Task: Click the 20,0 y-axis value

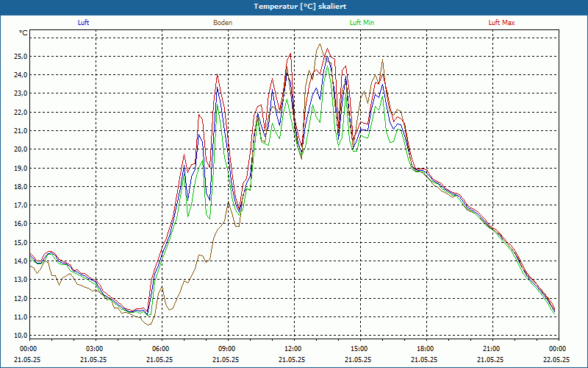Action: click(21, 149)
